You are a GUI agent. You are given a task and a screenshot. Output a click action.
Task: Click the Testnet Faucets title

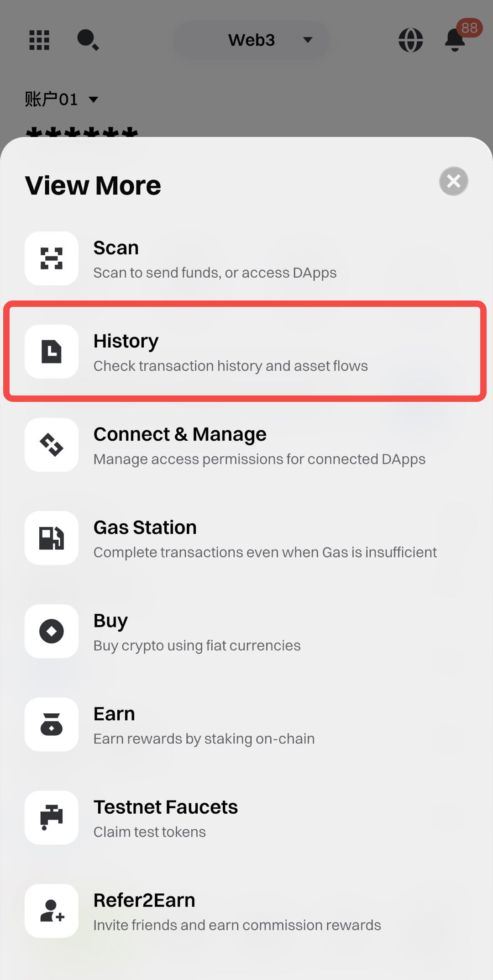tap(166, 807)
